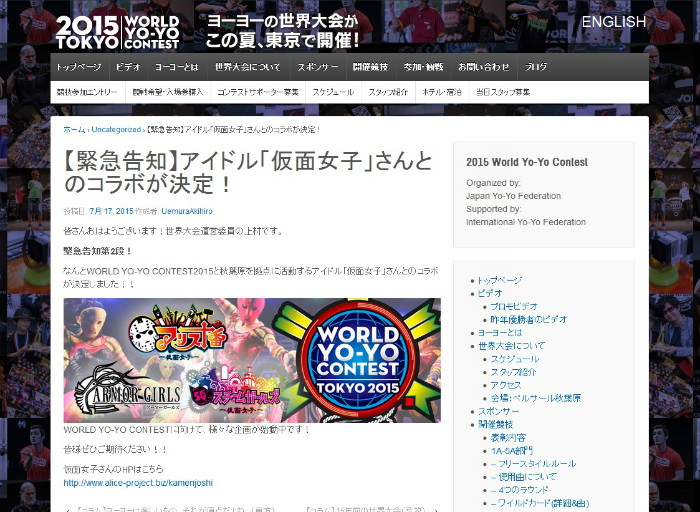The width and height of the screenshot is (700, 512).
Task: Open 会場:ベルサール秋葉原 in the sidebar
Action: pos(536,398)
